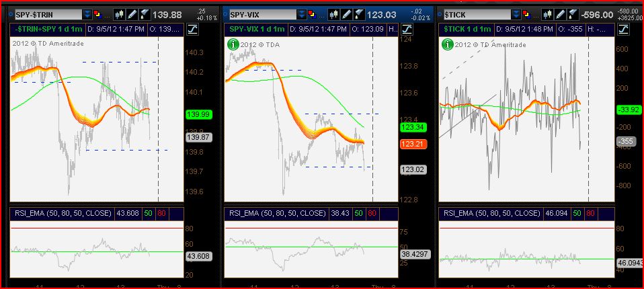Viewport: 644px width, 289px height.
Task: Click RSI_EMA study label in $TICK panel
Action: 491,214
